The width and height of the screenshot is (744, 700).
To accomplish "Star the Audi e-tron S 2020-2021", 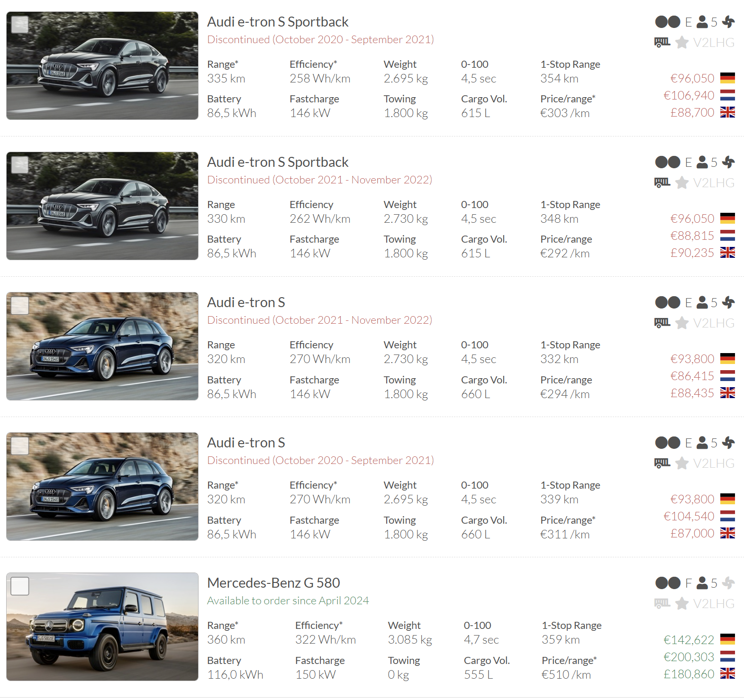I will pyautogui.click(x=682, y=464).
